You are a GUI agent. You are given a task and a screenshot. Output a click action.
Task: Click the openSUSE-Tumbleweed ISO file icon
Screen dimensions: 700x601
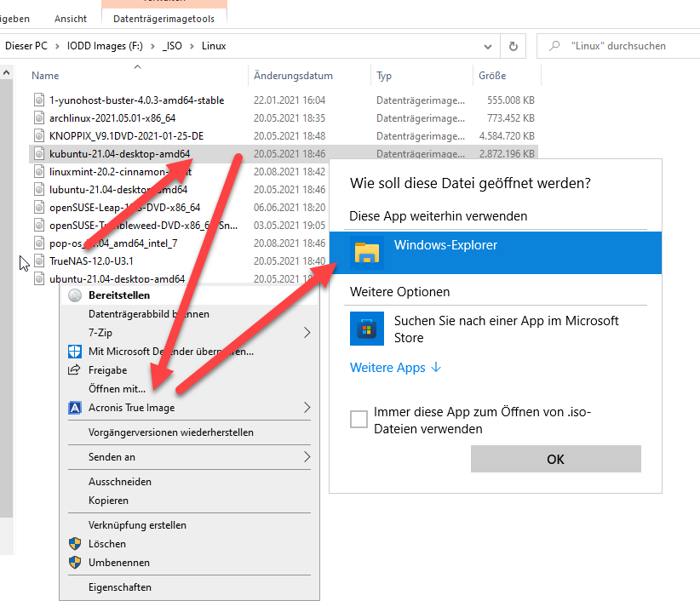[x=39, y=226]
